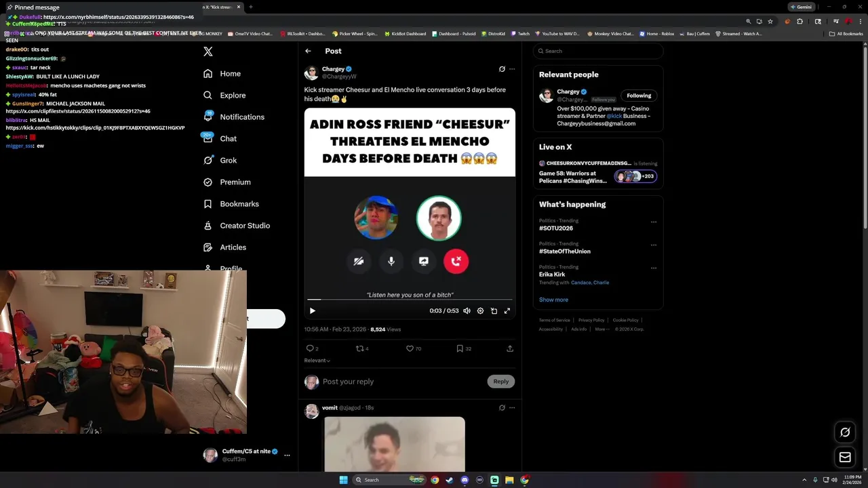868x488 pixels.
Task: Toggle picture-in-picture on the video
Action: click(x=494, y=311)
